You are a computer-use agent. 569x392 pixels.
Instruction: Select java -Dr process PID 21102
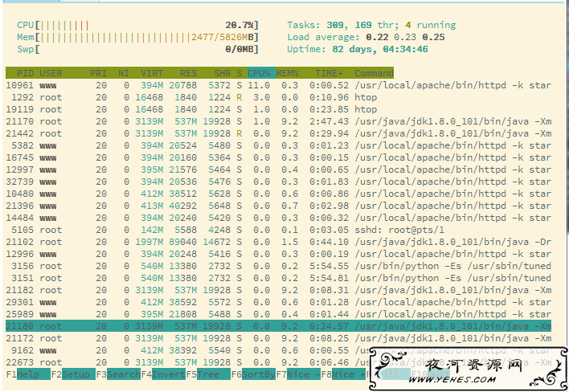278,242
